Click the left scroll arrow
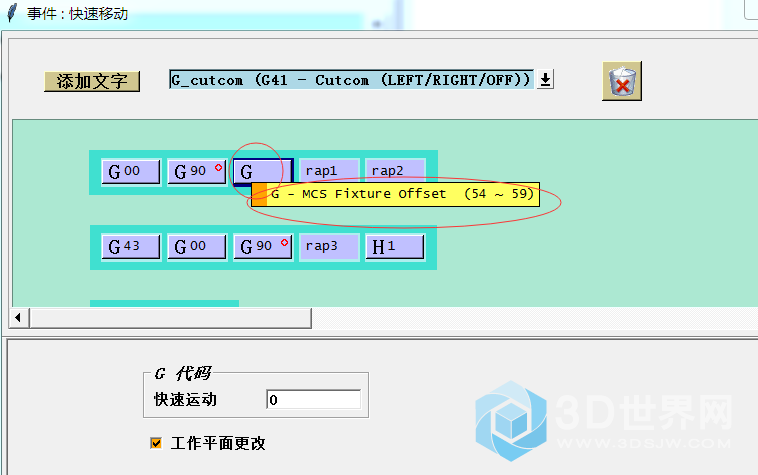This screenshot has width=758, height=475. pos(18,318)
